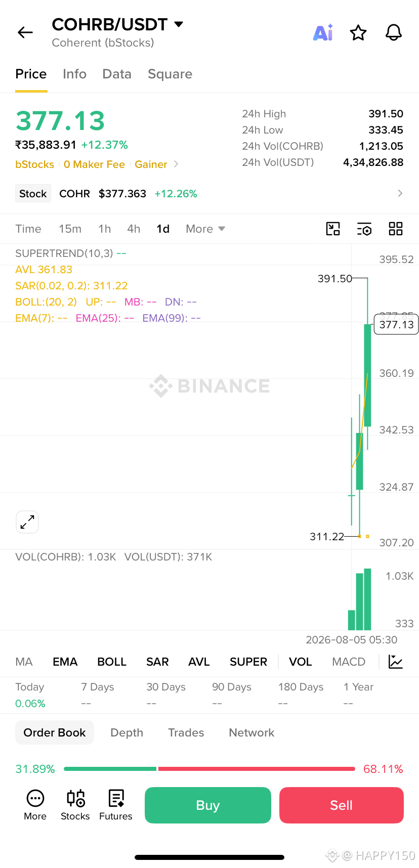Toggle the BOLL indicator off
This screenshot has height=868, width=419.
pos(112,662)
